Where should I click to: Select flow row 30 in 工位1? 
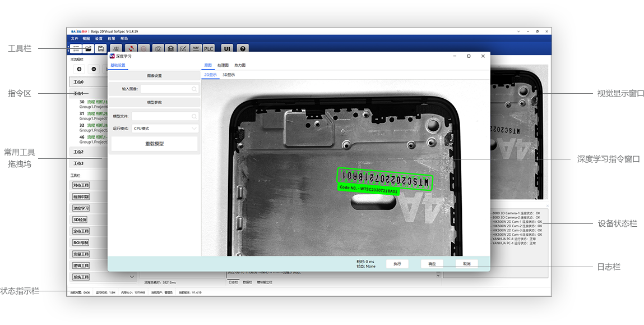93,104
